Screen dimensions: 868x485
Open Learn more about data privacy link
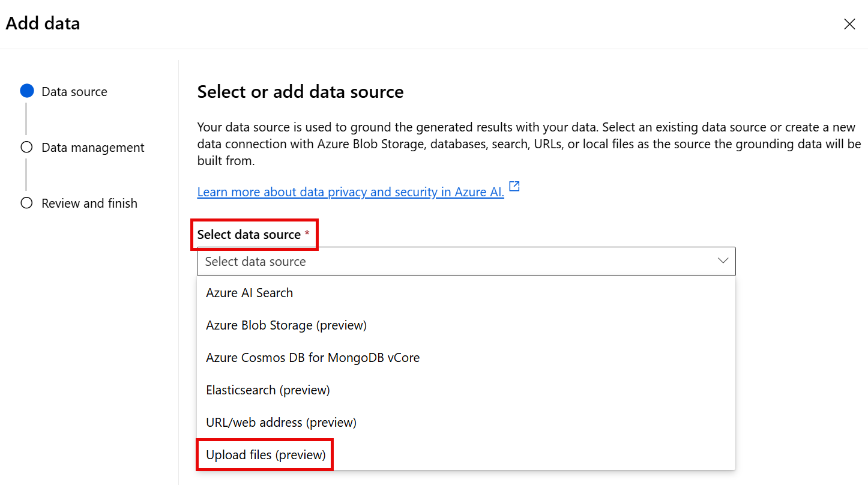coord(351,192)
